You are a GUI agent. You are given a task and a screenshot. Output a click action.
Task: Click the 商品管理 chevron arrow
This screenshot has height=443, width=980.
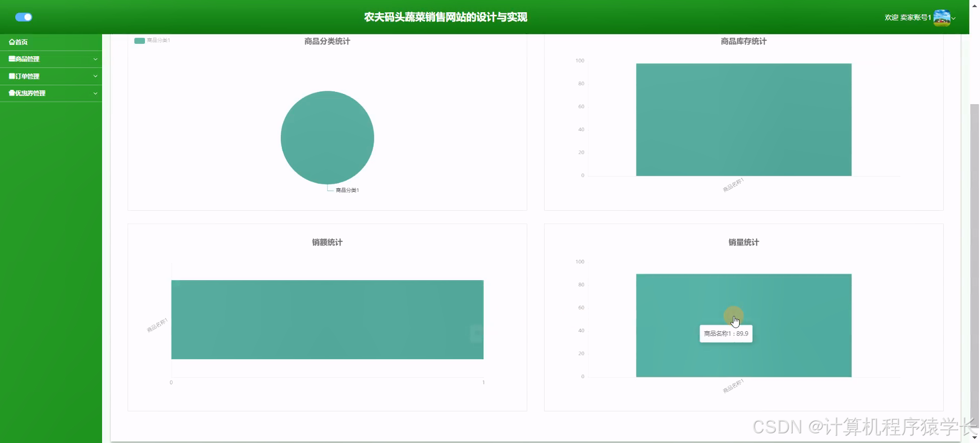point(95,59)
